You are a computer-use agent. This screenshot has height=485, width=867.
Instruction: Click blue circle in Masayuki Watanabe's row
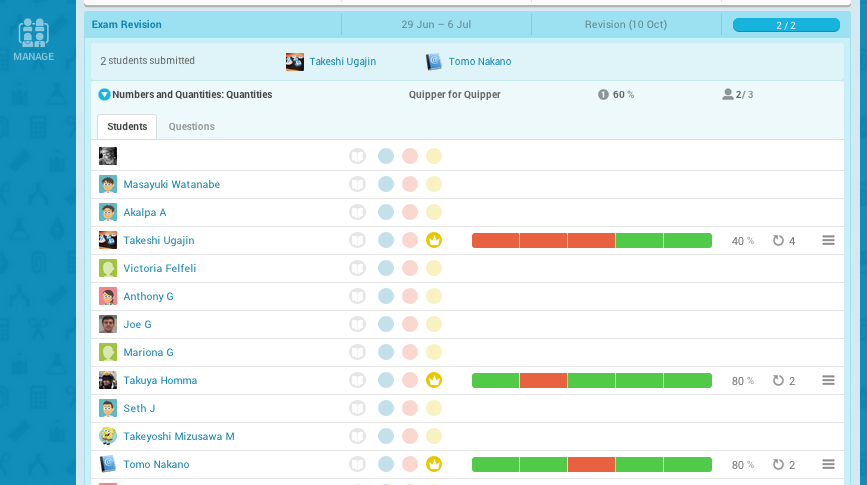point(386,184)
